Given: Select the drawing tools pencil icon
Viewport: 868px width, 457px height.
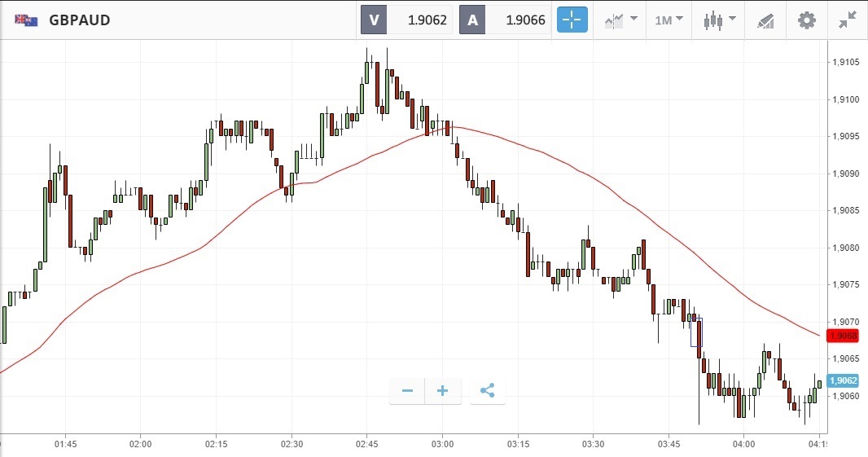Looking at the screenshot, I should click(765, 20).
